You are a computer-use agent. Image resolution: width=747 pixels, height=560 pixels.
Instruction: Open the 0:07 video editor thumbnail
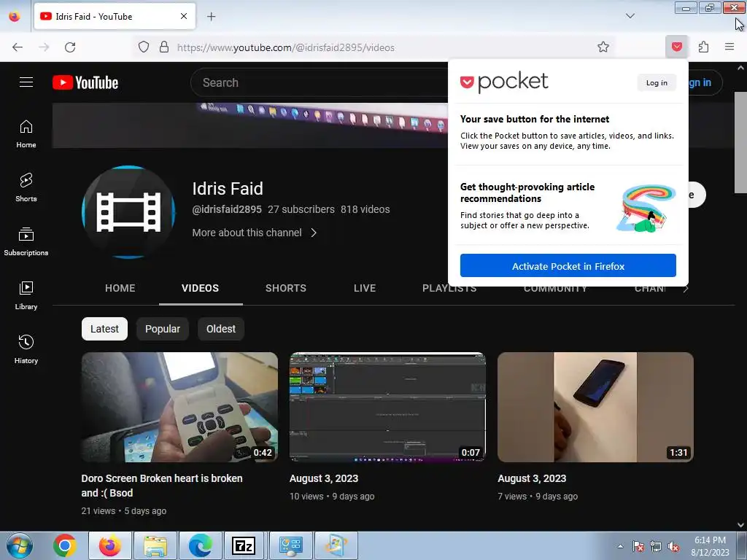pos(388,407)
